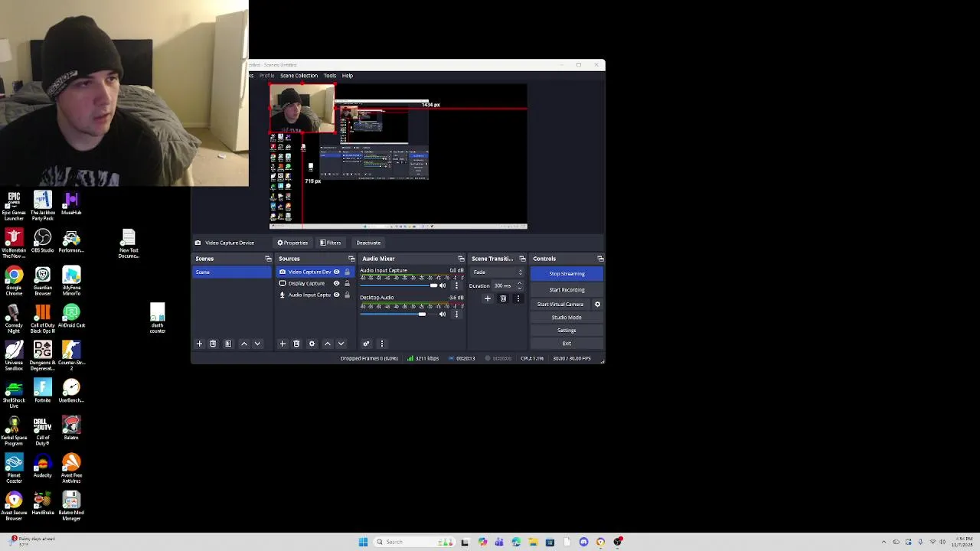Move scene down arrow in Scenes panel
The image size is (980, 551).
pos(257,344)
